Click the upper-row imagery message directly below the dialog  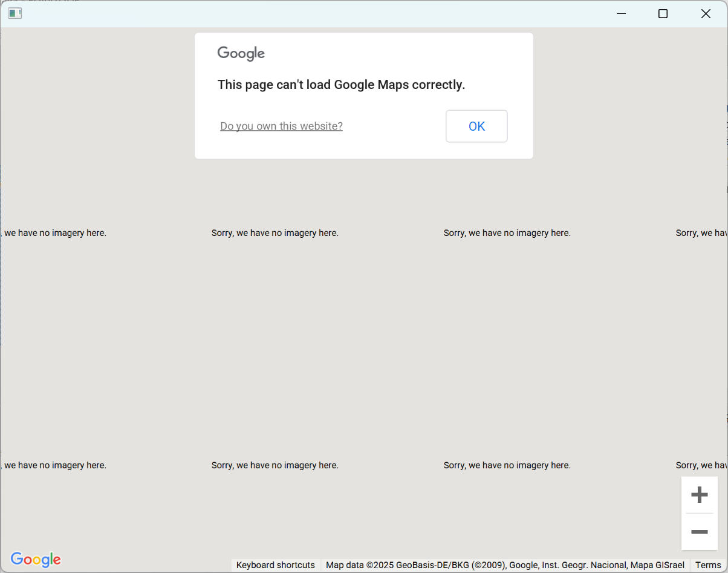tap(275, 233)
